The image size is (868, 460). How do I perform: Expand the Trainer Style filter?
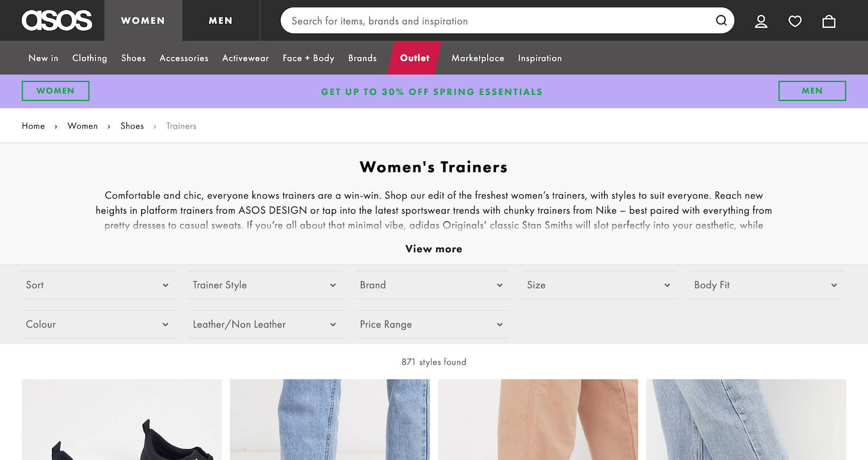(x=265, y=285)
